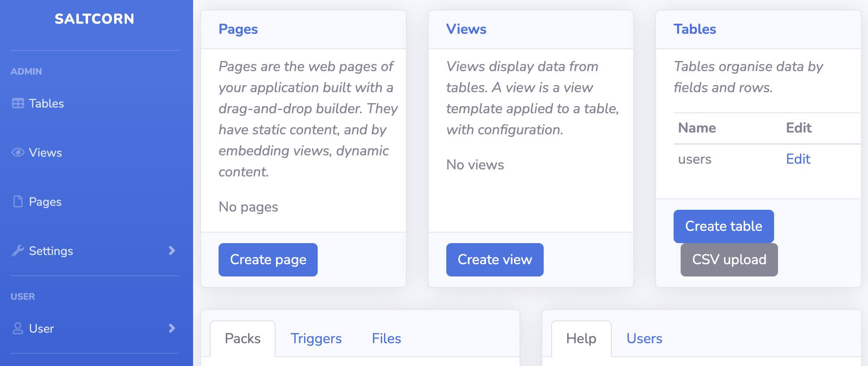The image size is (868, 366).
Task: Click the Views eye icon in sidebar
Action: (x=18, y=153)
